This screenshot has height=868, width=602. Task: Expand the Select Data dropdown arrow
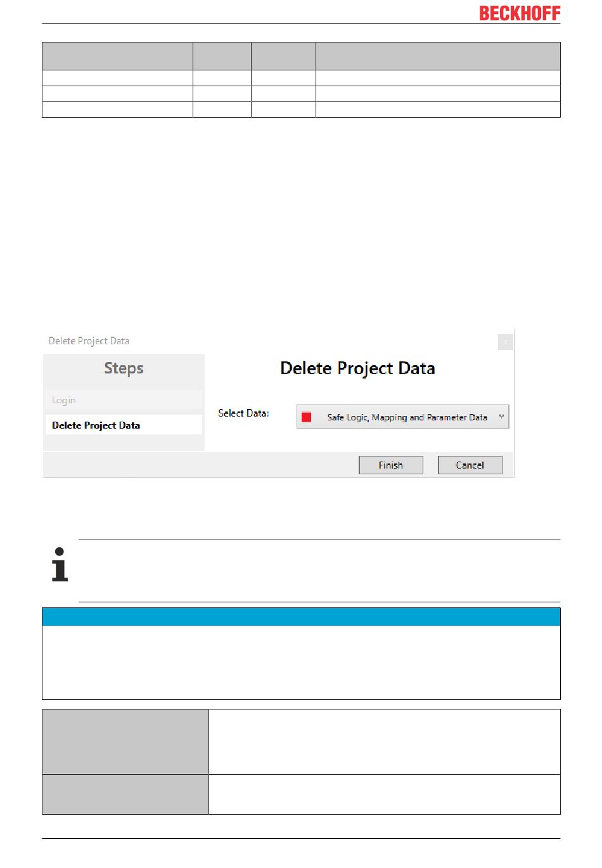point(501,417)
